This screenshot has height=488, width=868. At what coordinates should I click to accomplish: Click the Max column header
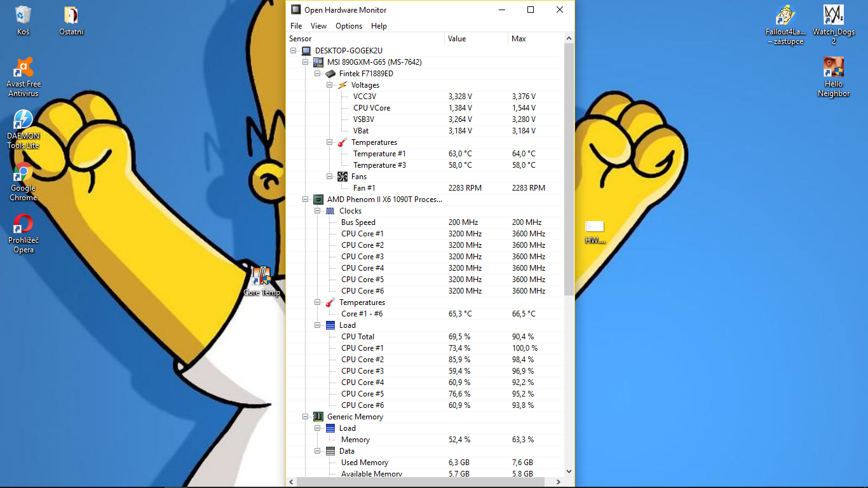click(519, 39)
